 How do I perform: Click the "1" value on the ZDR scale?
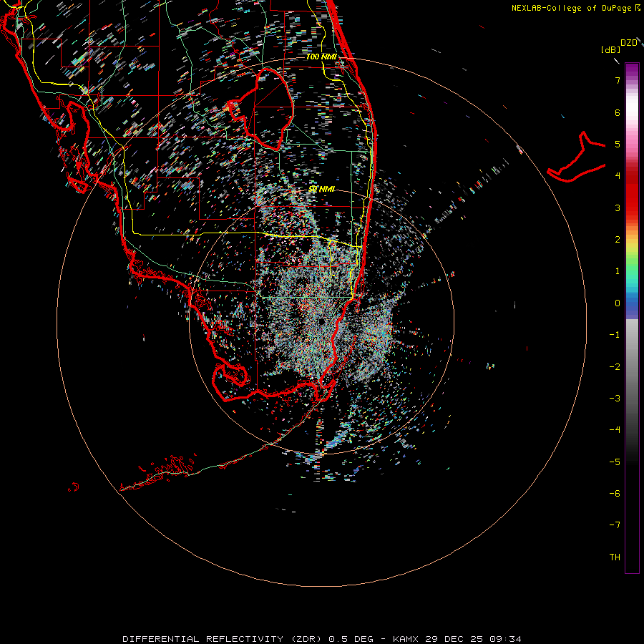[x=618, y=271]
